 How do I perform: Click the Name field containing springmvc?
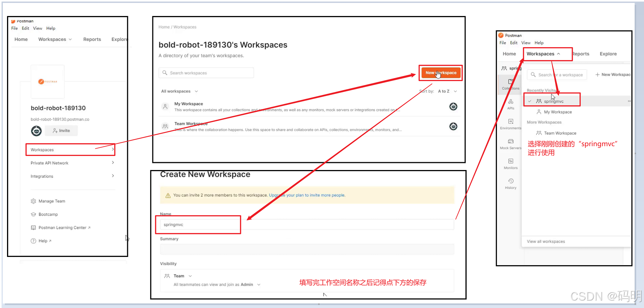pyautogui.click(x=307, y=225)
